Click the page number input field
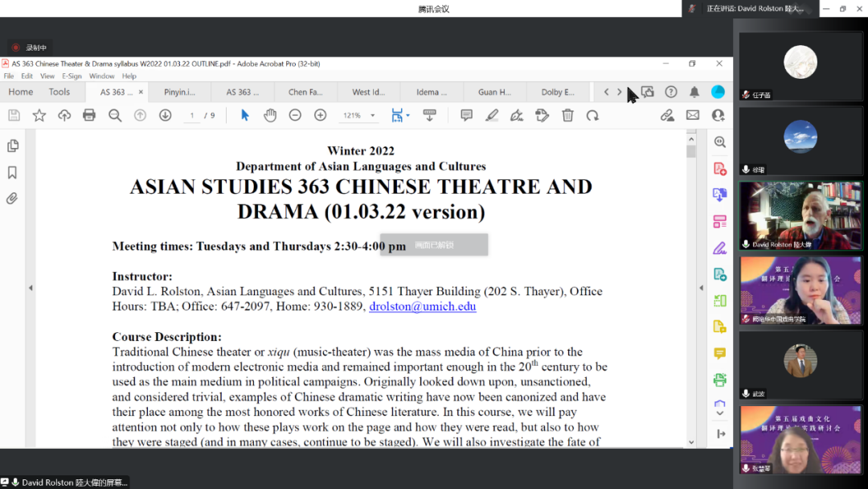The height and width of the screenshot is (489, 868). 191,116
